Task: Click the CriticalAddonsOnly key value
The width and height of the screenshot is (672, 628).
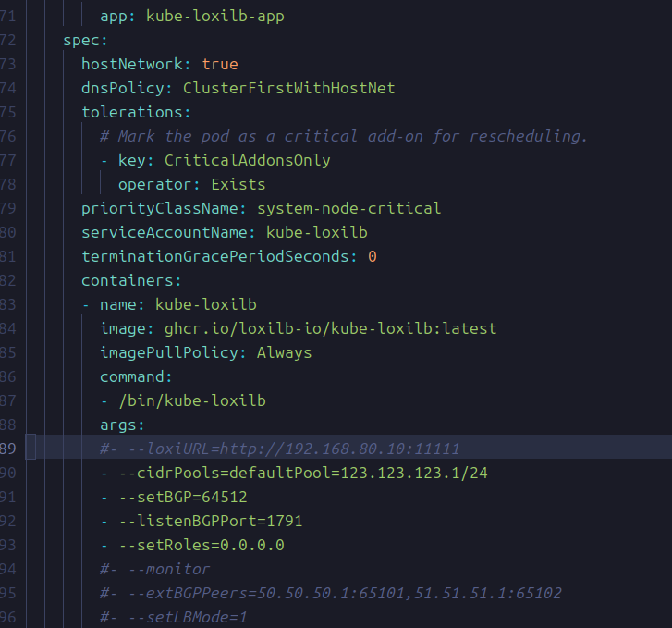Action: [247, 160]
